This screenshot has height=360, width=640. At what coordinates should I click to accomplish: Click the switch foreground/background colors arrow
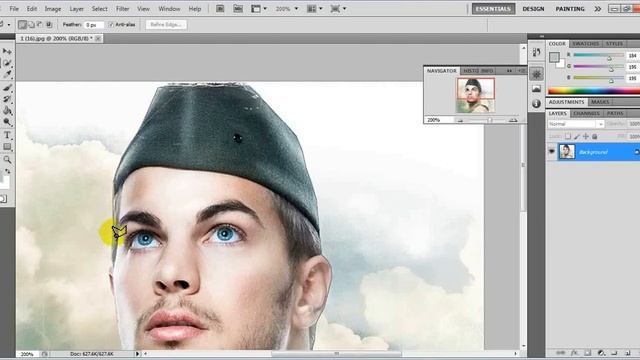(x=8, y=171)
